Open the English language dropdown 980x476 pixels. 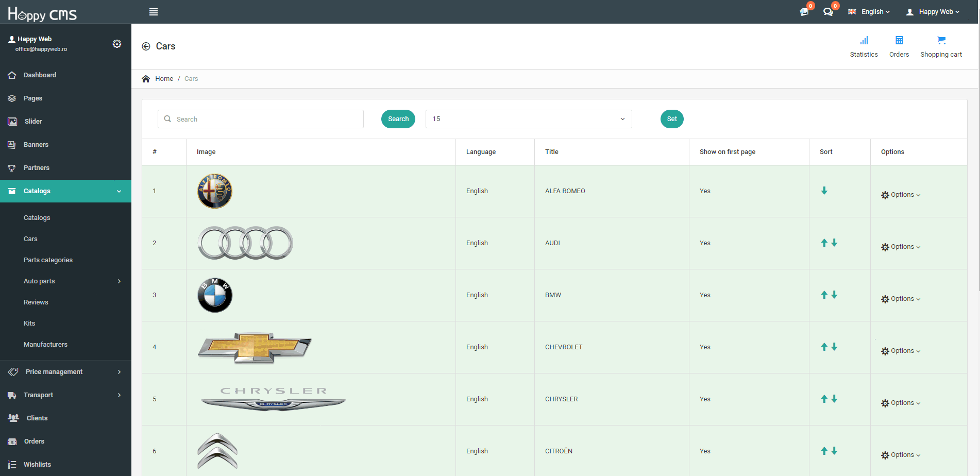point(869,12)
